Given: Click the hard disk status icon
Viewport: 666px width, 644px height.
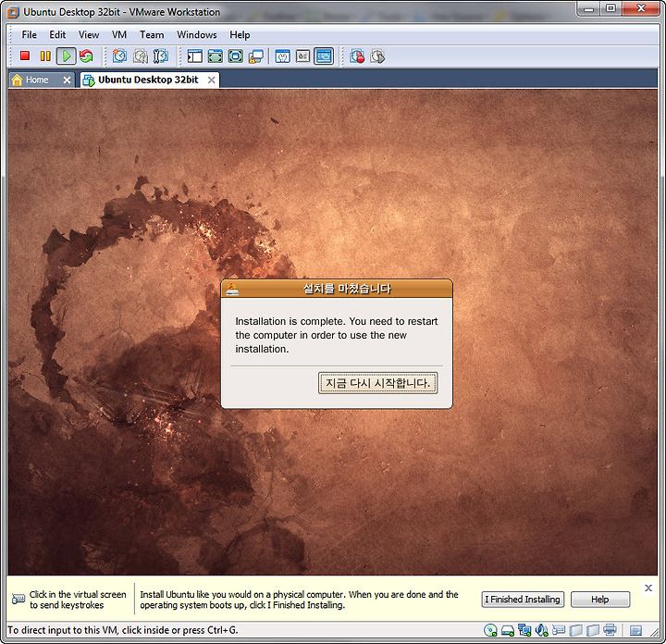Looking at the screenshot, I should [x=508, y=630].
